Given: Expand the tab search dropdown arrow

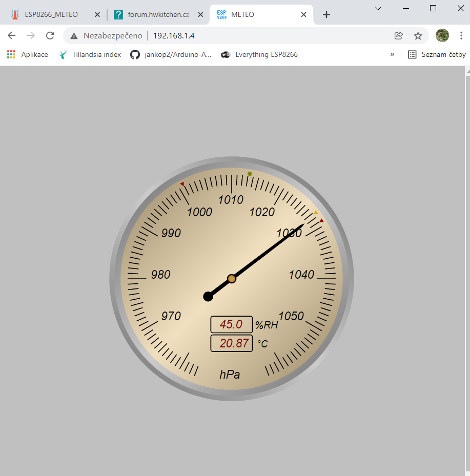Looking at the screenshot, I should 378,8.
